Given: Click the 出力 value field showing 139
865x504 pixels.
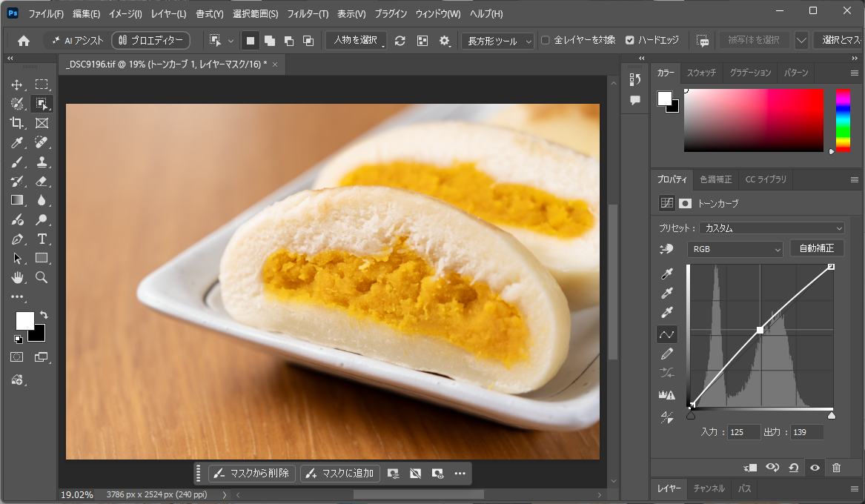Looking at the screenshot, I should [x=806, y=432].
